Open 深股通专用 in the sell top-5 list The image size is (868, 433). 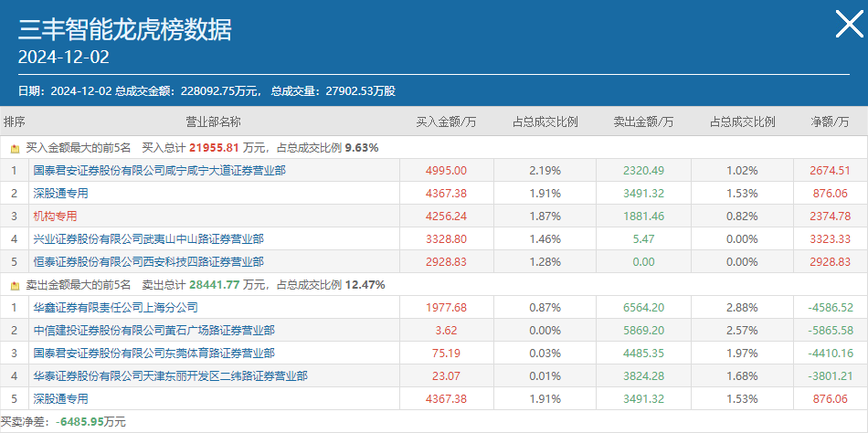[x=60, y=398]
